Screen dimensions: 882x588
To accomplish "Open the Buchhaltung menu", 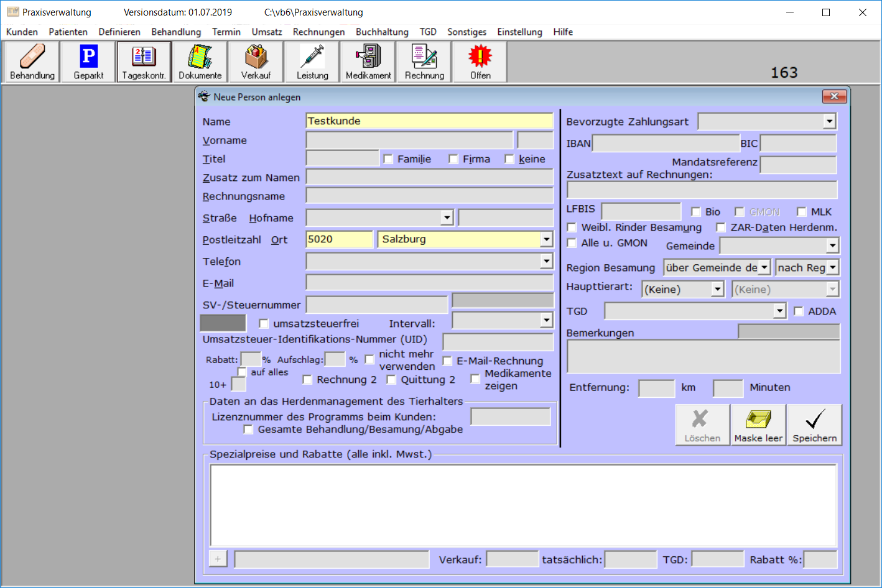I will pyautogui.click(x=382, y=32).
